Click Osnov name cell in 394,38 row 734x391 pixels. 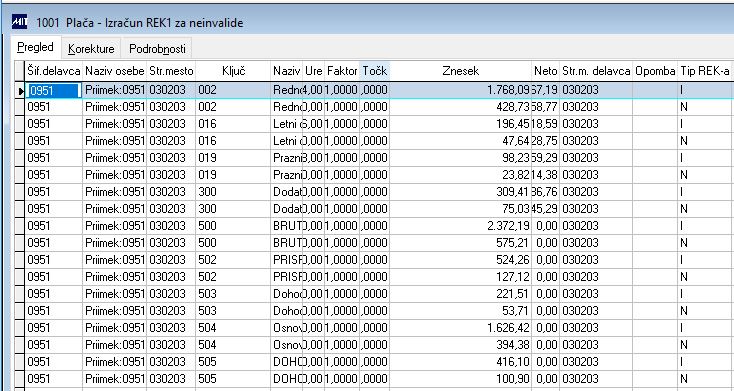[x=286, y=345]
